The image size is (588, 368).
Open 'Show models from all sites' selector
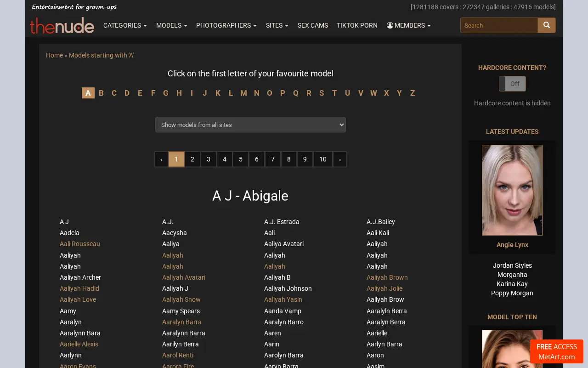(250, 125)
